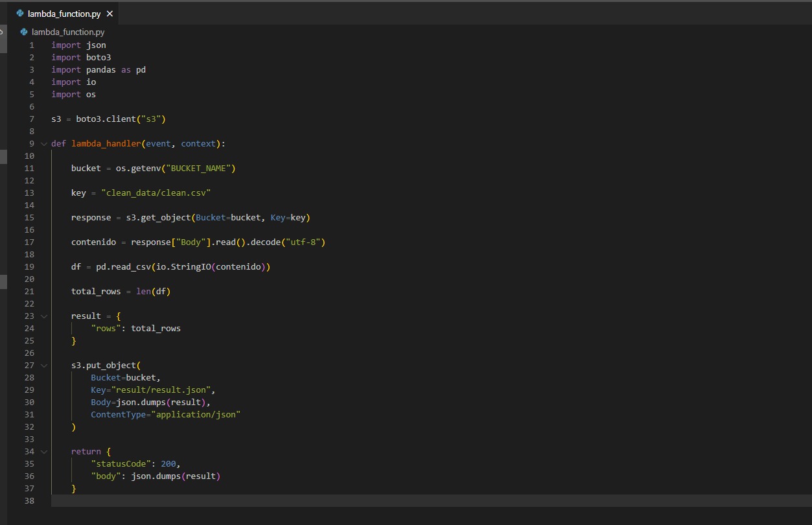Click line number 17 in the gutter

tap(29, 242)
